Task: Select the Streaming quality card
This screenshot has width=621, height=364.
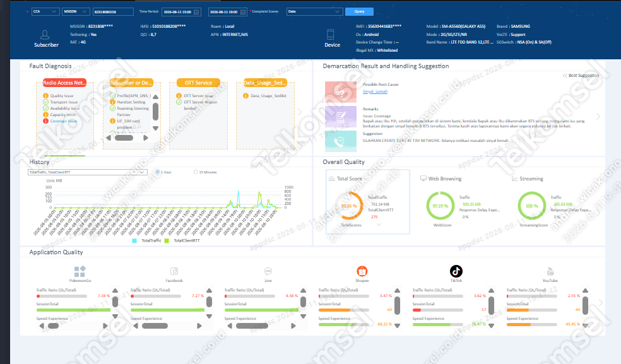Action: click(x=550, y=202)
